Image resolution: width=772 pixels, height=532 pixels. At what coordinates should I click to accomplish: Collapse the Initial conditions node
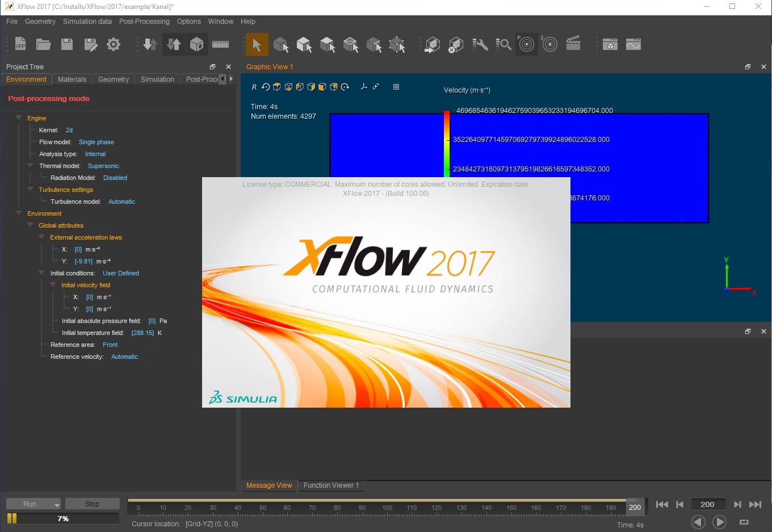pyautogui.click(x=41, y=273)
